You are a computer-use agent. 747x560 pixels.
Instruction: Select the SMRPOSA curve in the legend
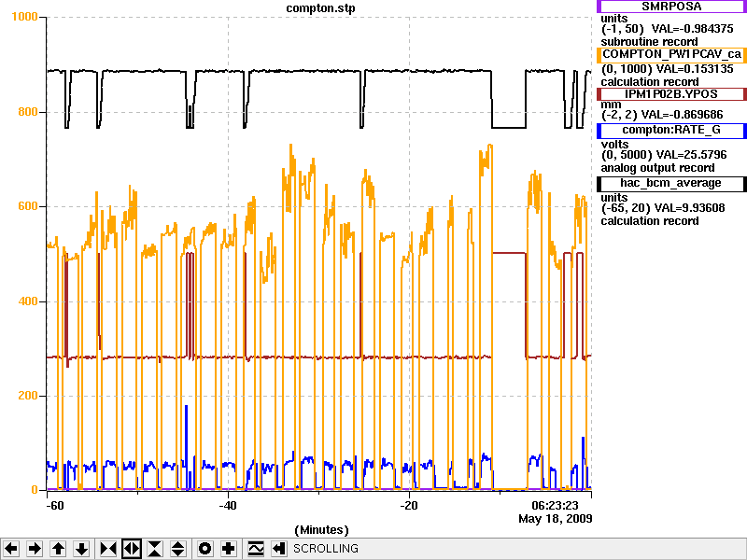click(671, 7)
